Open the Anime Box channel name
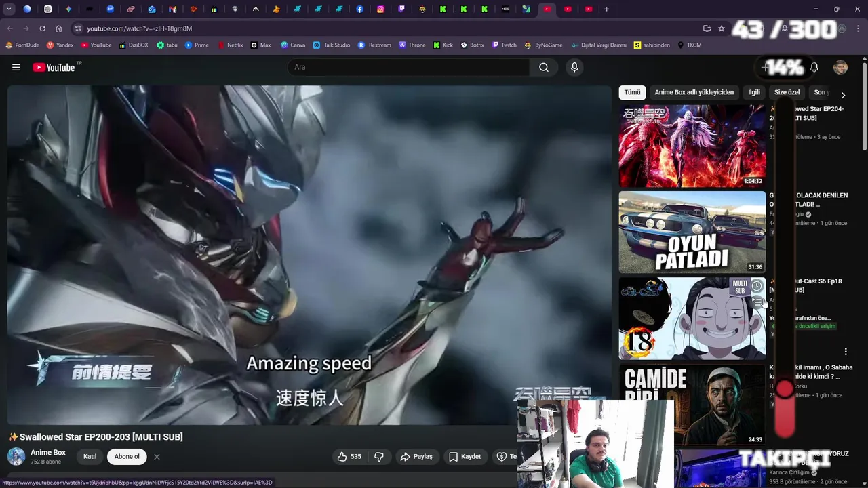 coord(48,452)
